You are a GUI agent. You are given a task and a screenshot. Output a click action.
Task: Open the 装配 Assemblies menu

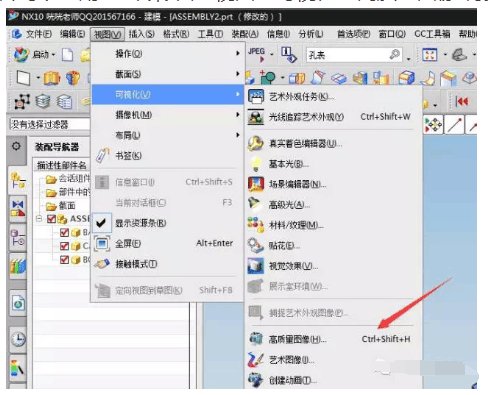245,34
